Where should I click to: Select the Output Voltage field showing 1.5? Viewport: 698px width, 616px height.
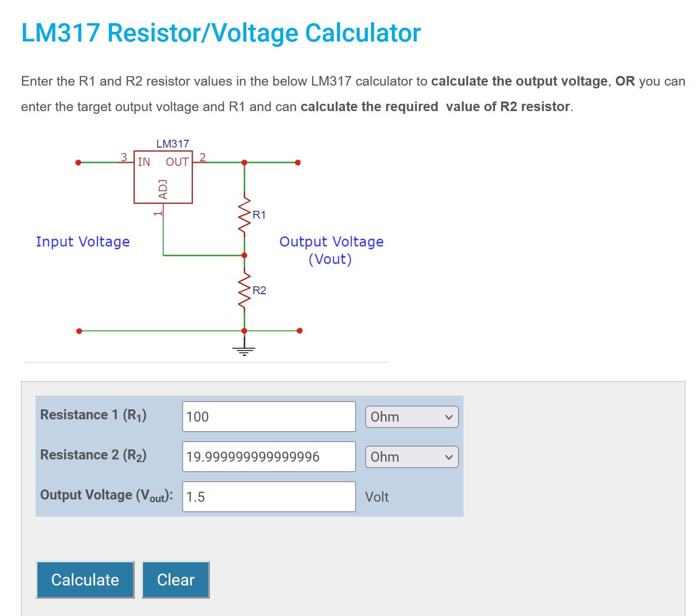coord(269,497)
